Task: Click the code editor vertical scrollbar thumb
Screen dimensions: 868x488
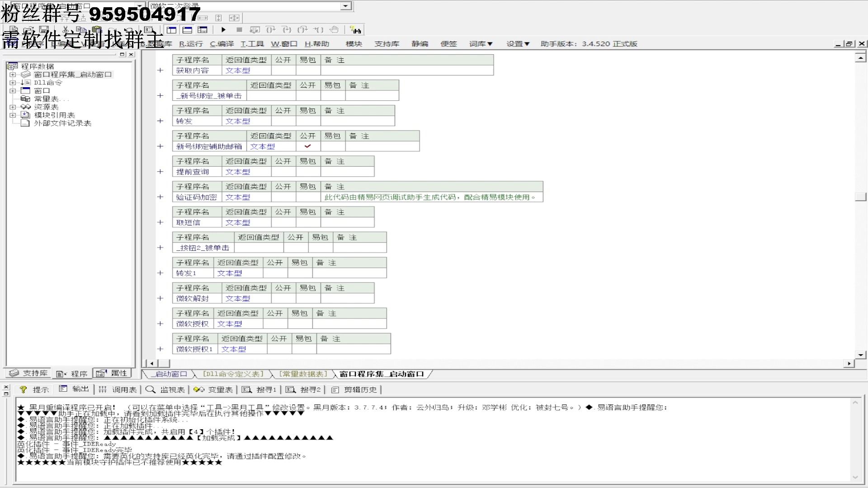Action: pos(861,197)
